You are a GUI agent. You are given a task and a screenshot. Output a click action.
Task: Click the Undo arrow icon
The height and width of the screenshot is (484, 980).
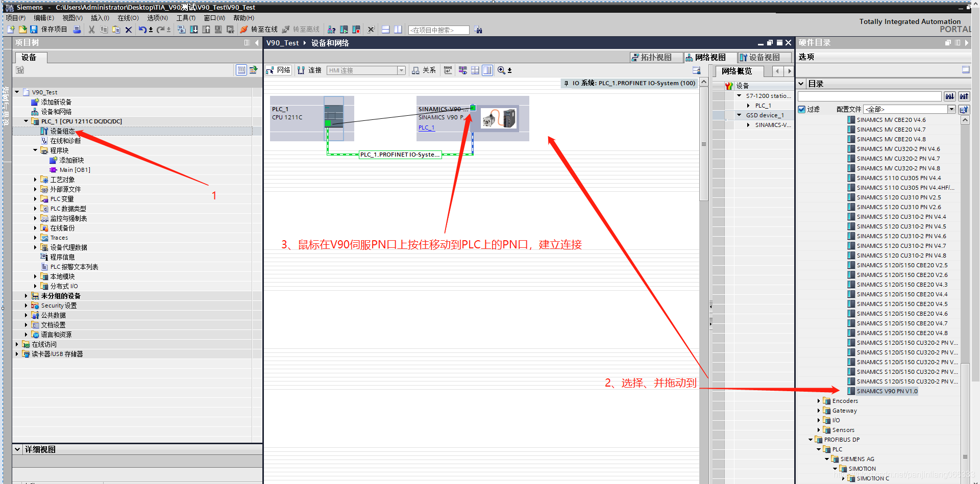(x=142, y=30)
